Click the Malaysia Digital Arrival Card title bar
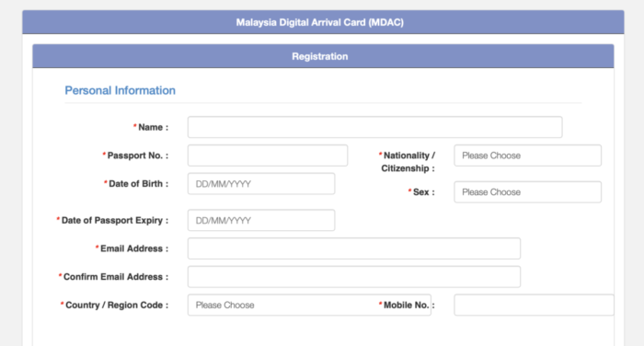 click(x=323, y=22)
